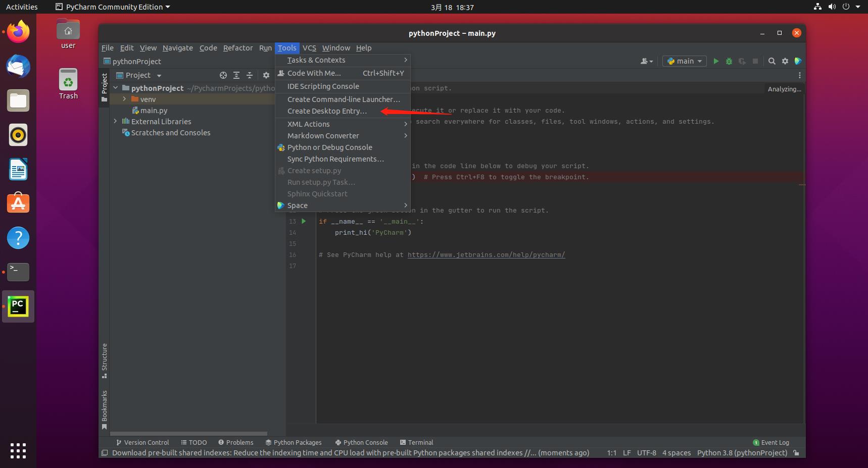
Task: Click run gutter arrow at line 13
Action: pyautogui.click(x=303, y=221)
